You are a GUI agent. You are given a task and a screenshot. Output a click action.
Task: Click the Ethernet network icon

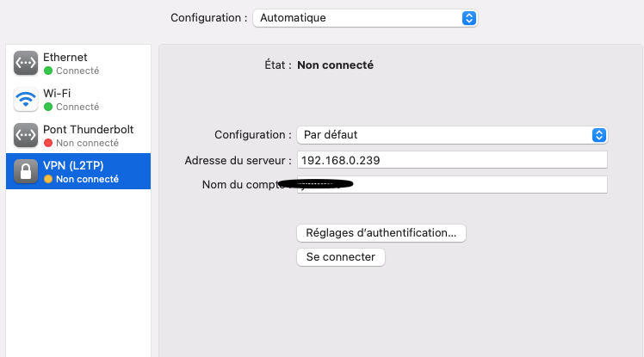(26, 63)
